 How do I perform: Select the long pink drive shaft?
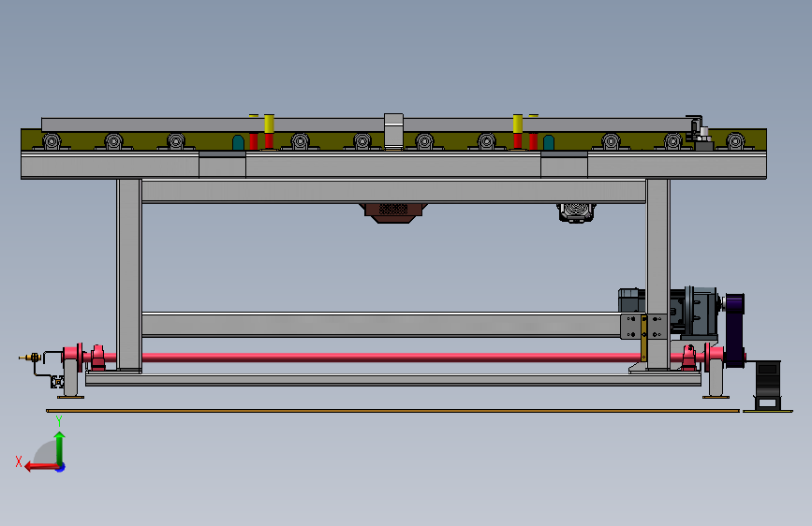(391, 358)
